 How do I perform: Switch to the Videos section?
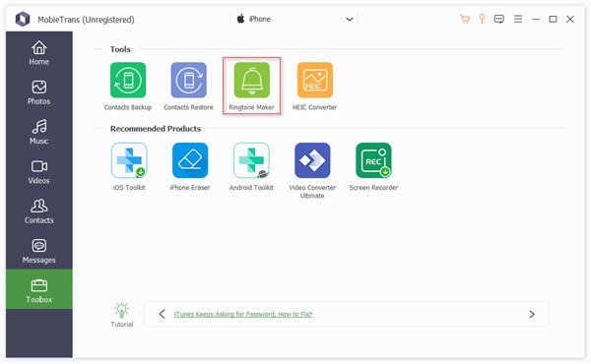coord(39,171)
